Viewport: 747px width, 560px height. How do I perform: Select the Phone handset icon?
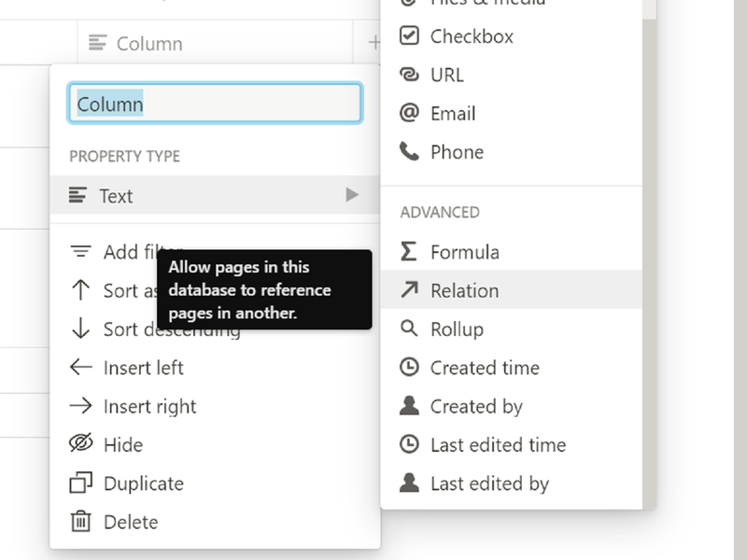click(409, 151)
